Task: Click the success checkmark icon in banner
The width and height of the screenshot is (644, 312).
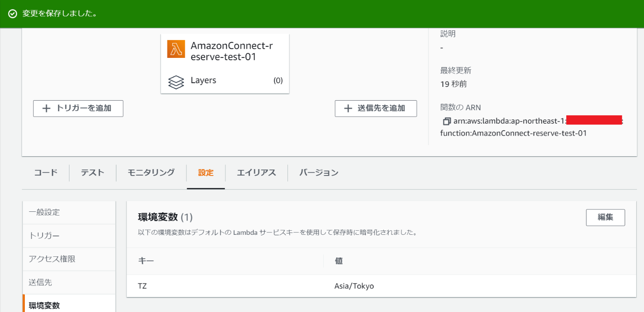Action: pyautogui.click(x=13, y=13)
